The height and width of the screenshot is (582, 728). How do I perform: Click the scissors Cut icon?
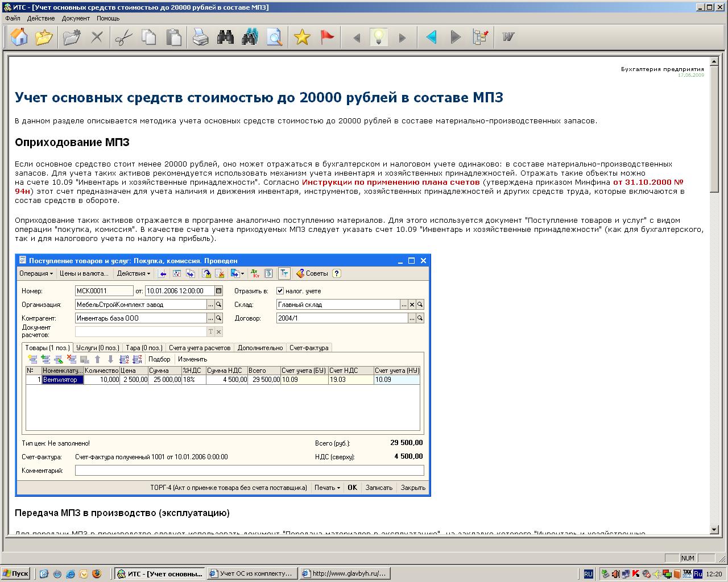[123, 38]
